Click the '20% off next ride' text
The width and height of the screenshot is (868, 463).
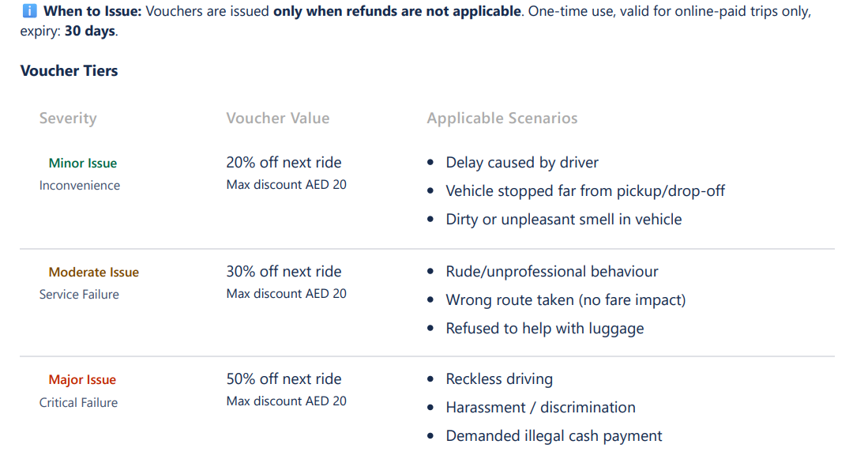pyautogui.click(x=284, y=163)
